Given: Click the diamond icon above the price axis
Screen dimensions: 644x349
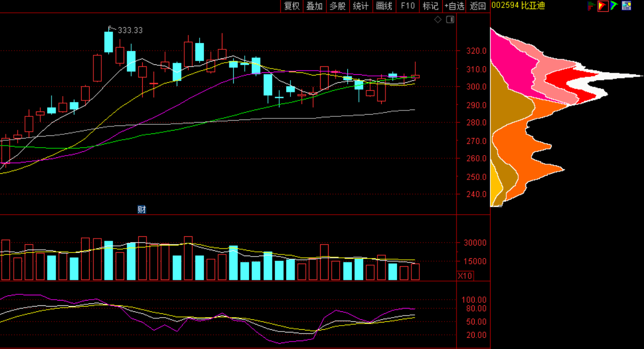Looking at the screenshot, I should click(x=438, y=20).
